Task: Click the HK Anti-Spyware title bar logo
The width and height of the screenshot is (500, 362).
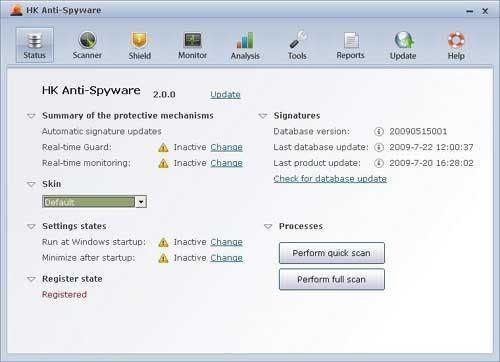Action: point(16,11)
